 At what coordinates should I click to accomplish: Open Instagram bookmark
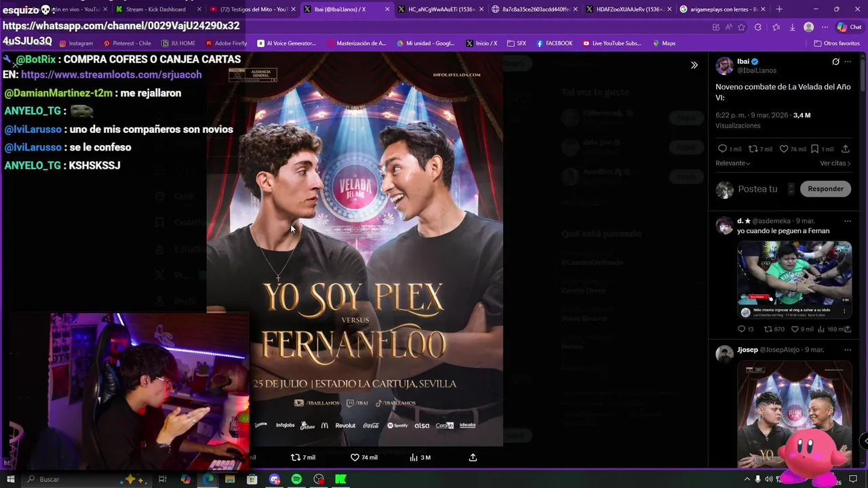pyautogui.click(x=76, y=43)
